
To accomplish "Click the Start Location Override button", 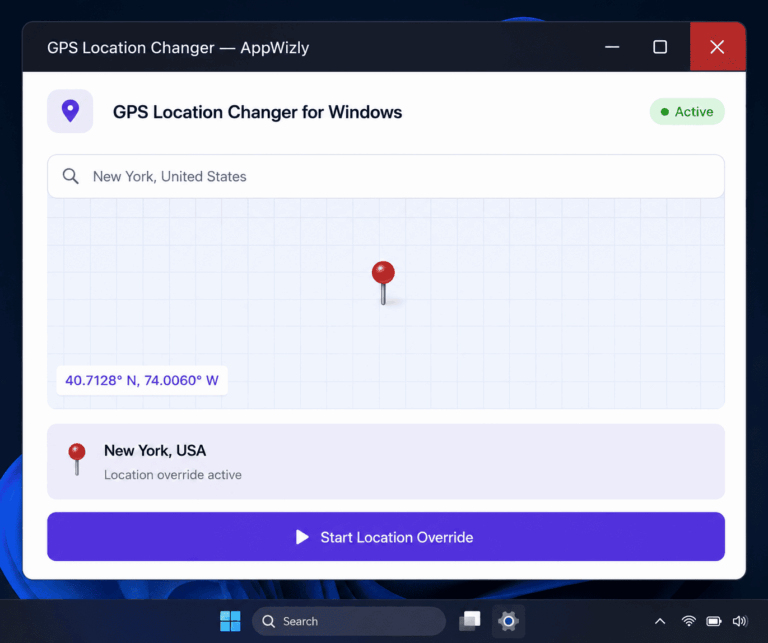I will 386,537.
